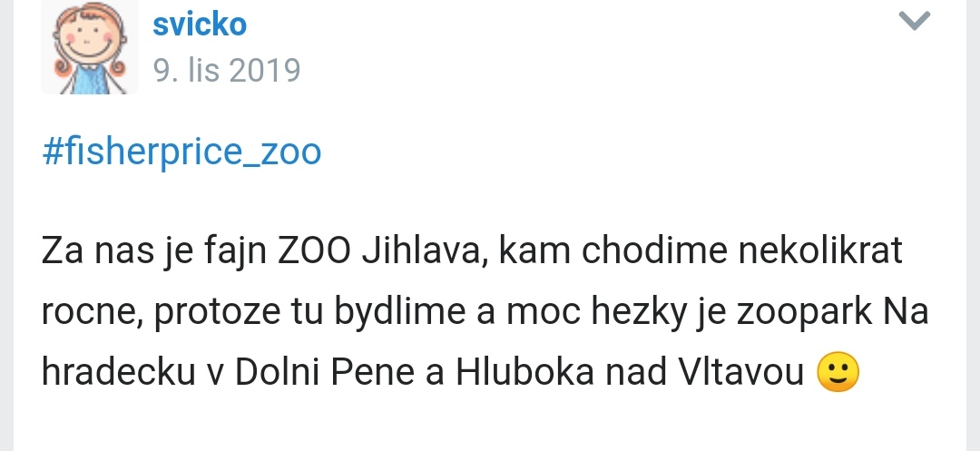The width and height of the screenshot is (980, 451).
Task: Click the word nekolikrat in the post
Action: click(x=820, y=251)
